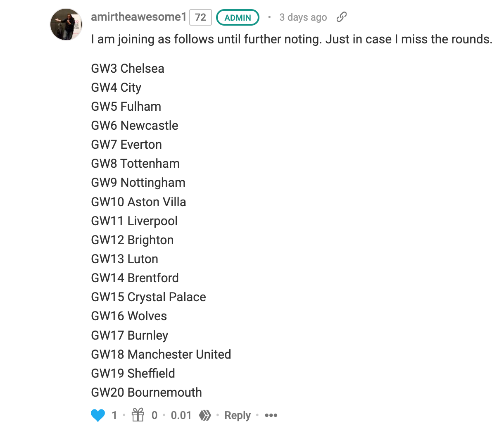Click the "GW3 Chelsea" line
Screen dimensions: 504x433
[x=128, y=69]
